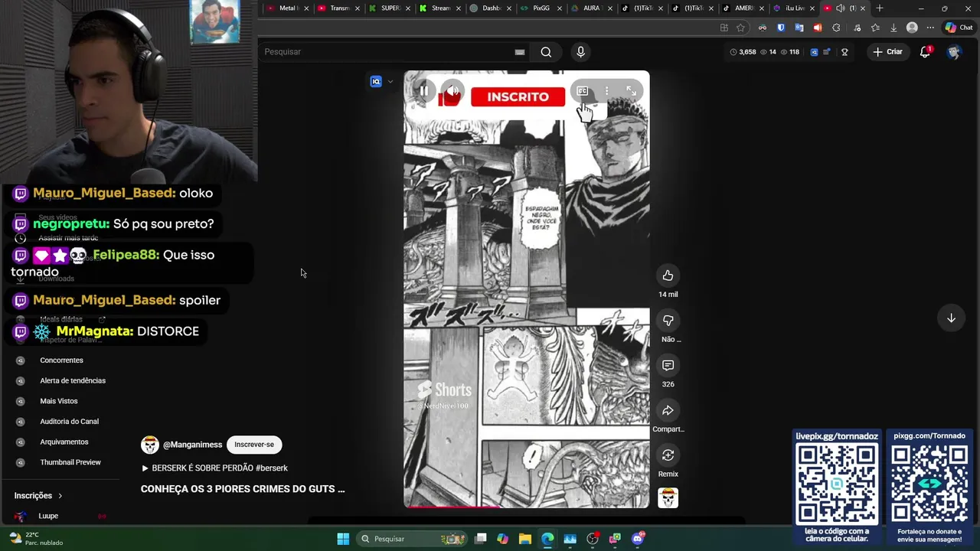Open the @Manganimess channel link
Screen dimensions: 980x551
click(x=192, y=445)
